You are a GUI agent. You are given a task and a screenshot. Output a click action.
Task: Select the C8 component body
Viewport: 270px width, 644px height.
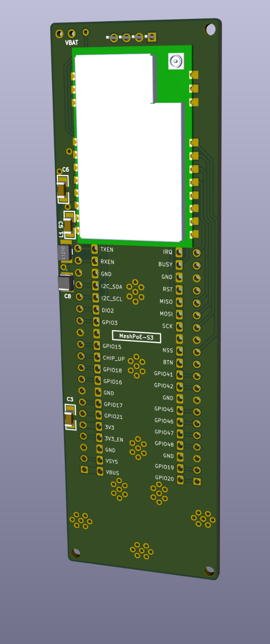[x=66, y=283]
